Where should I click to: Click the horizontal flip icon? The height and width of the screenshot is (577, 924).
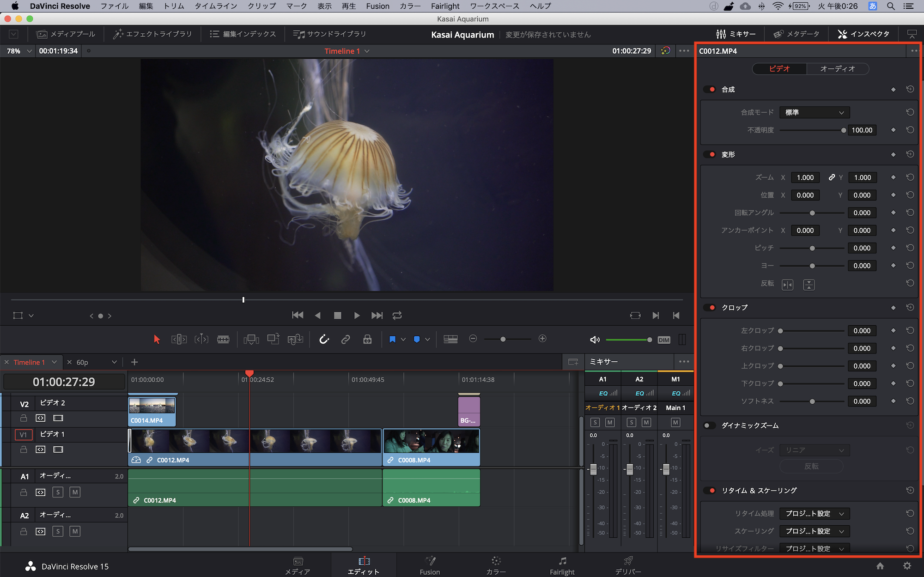[787, 285]
